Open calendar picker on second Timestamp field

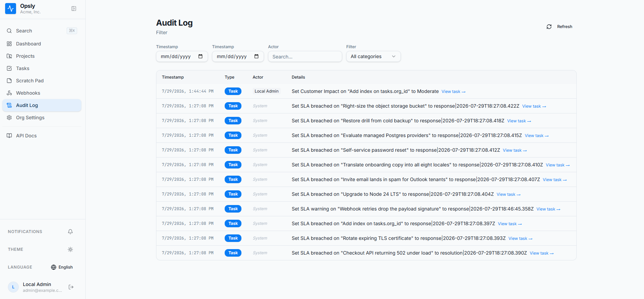point(256,56)
